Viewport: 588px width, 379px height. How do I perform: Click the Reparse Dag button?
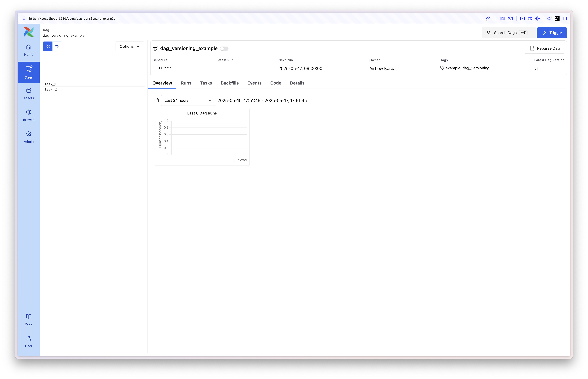click(x=544, y=48)
